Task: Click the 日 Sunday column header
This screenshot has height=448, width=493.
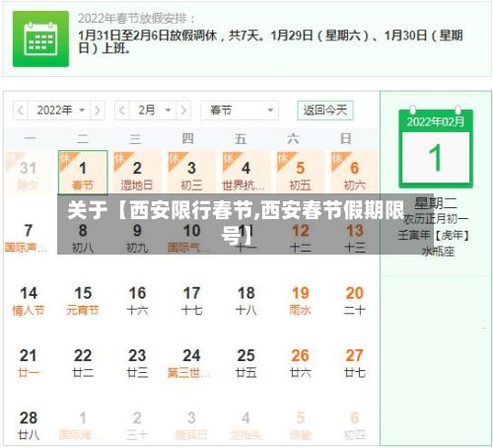Action: click(x=345, y=139)
